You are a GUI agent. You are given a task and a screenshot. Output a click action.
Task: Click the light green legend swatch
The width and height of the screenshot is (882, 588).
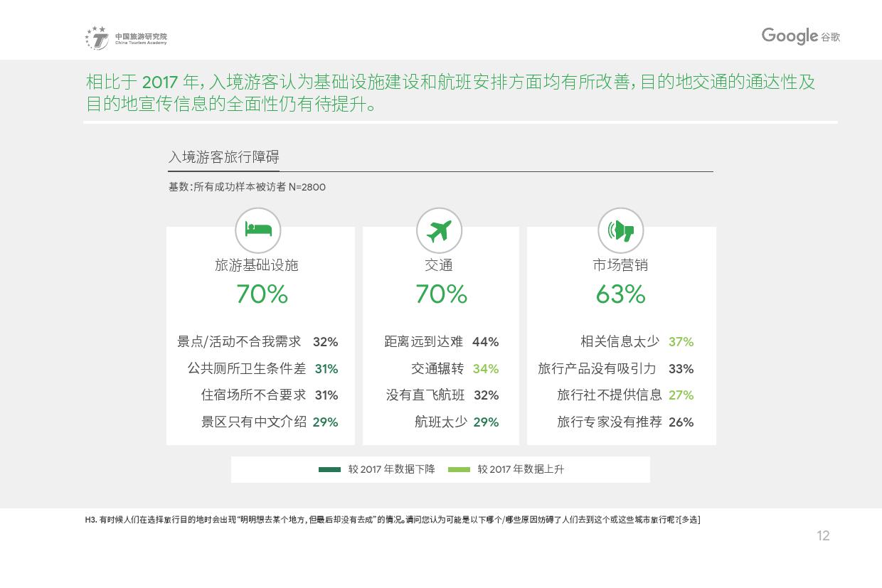click(459, 469)
